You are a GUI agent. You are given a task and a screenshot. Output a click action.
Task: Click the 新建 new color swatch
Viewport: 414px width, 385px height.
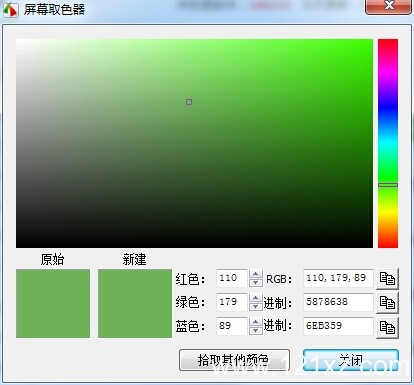(135, 303)
